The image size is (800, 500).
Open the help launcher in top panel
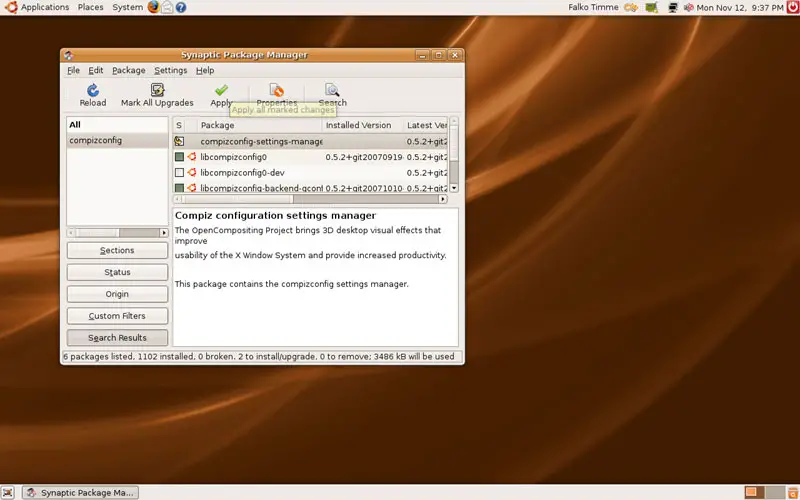(181, 7)
